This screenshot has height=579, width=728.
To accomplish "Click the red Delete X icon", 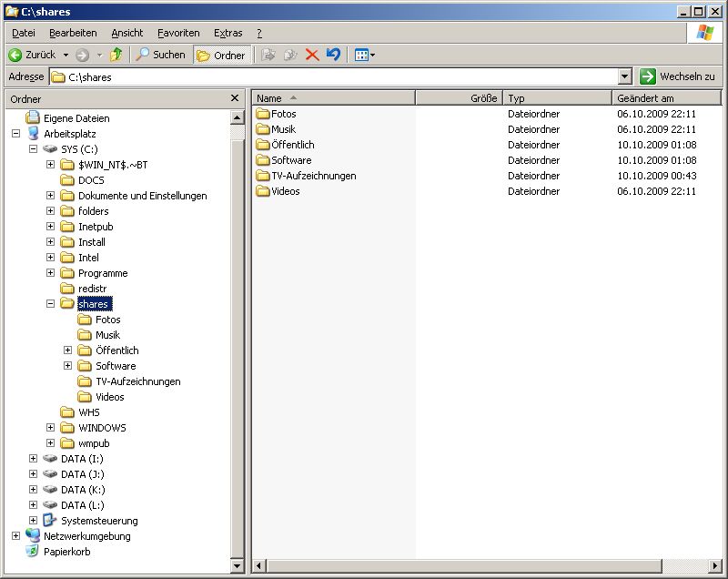I will pos(312,55).
